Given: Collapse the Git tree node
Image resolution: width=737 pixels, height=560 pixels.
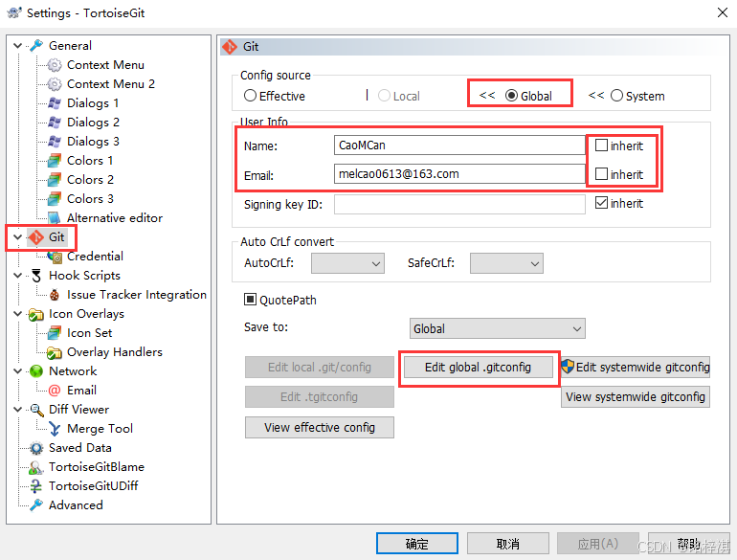Looking at the screenshot, I should (18, 237).
